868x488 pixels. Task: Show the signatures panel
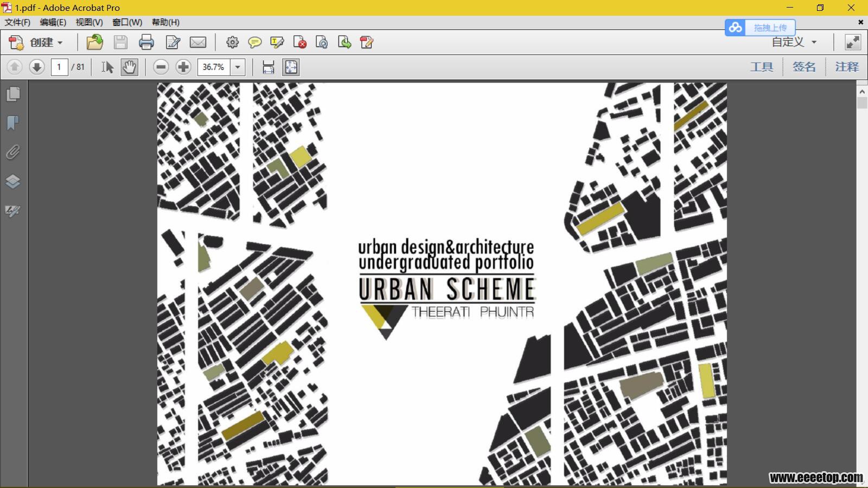tap(13, 210)
